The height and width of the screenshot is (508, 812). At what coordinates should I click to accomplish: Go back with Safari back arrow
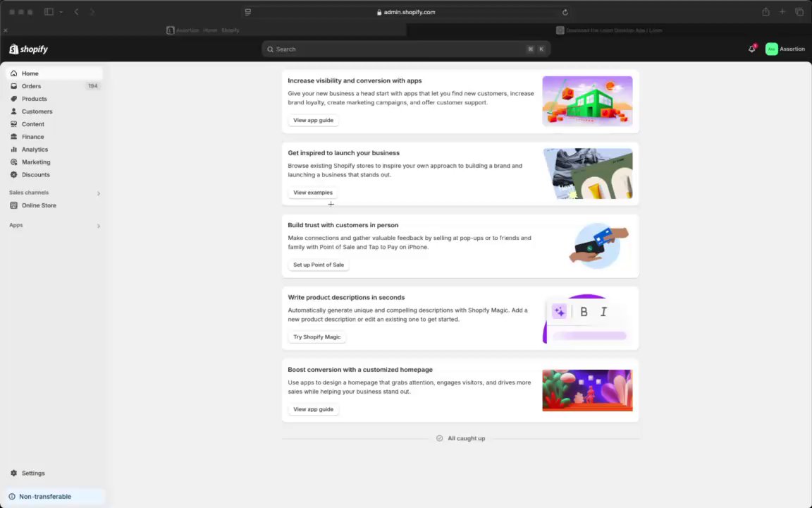(x=76, y=12)
